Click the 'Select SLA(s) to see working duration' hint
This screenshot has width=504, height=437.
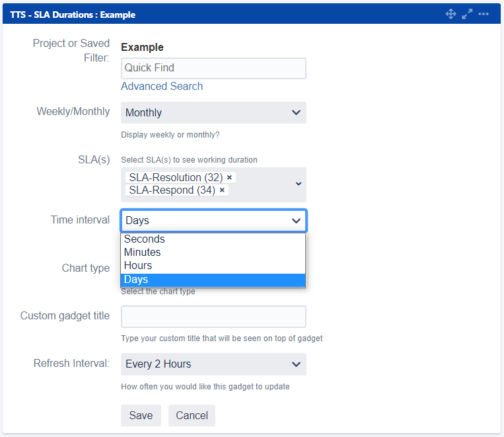(x=189, y=160)
